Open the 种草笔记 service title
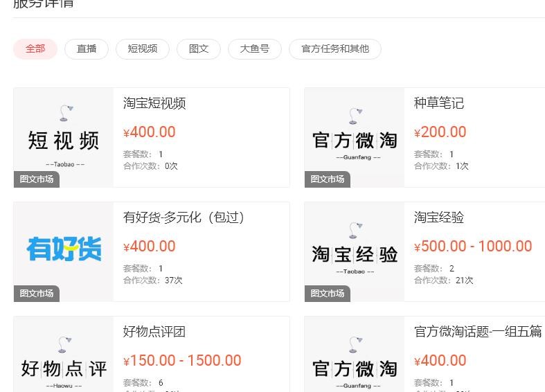The width and height of the screenshot is (545, 392). (439, 103)
